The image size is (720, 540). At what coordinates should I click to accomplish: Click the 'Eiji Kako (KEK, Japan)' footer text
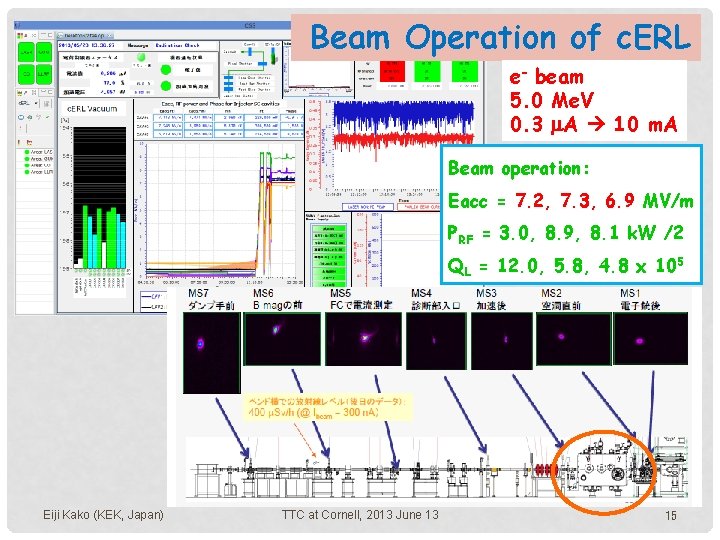click(103, 514)
